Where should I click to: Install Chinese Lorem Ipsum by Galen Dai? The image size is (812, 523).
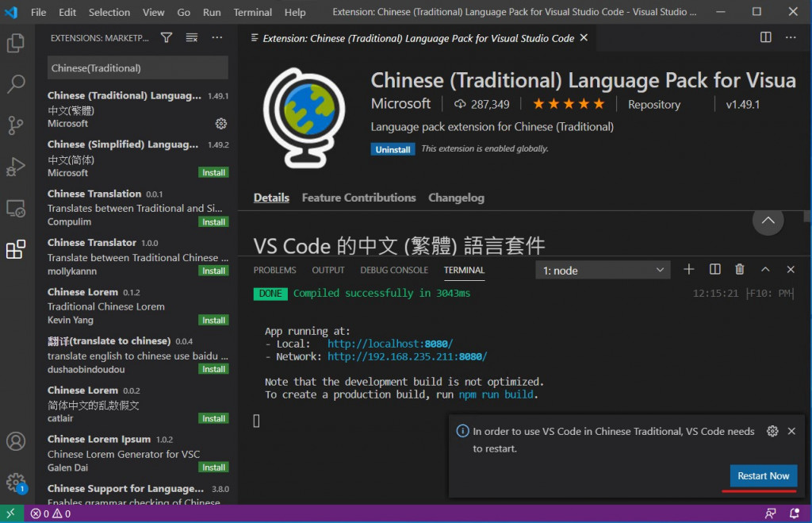(x=213, y=467)
